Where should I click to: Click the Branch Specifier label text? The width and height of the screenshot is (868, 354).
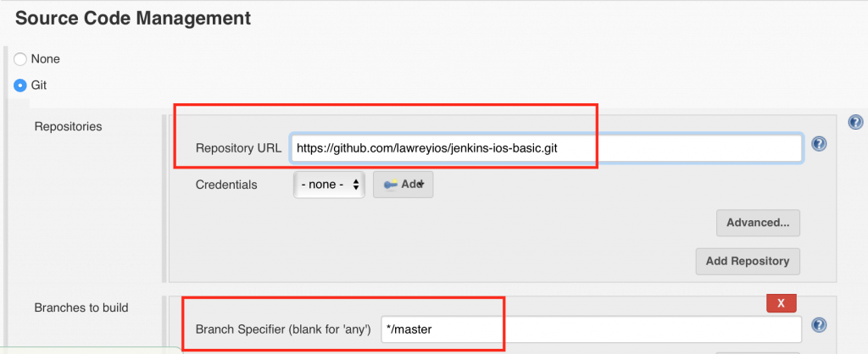[x=283, y=329]
